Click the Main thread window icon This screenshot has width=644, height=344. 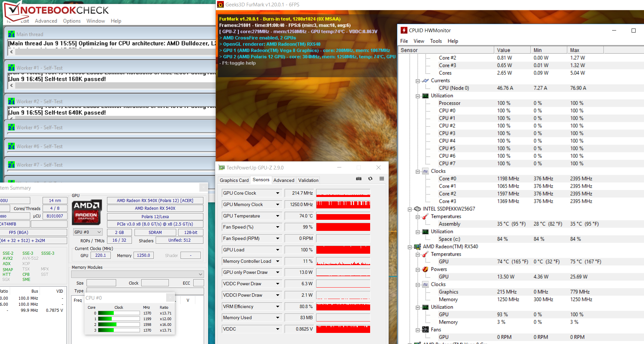tap(11, 34)
